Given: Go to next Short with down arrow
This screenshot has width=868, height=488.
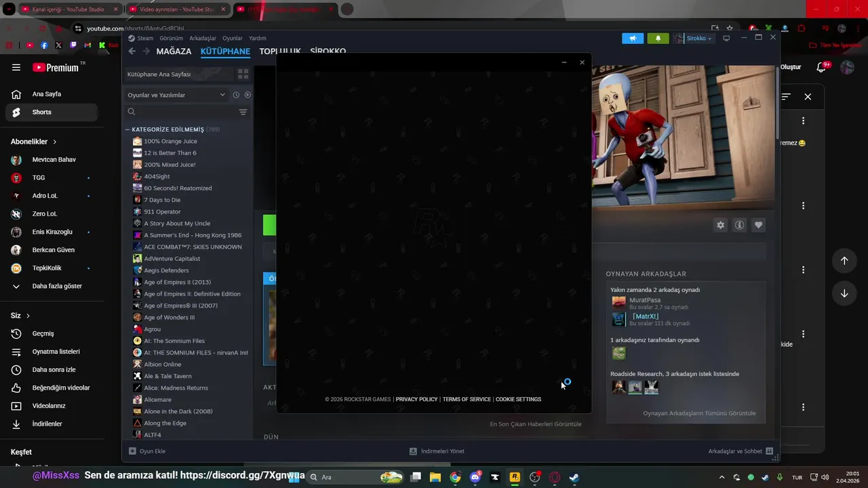Looking at the screenshot, I should pos(844,293).
